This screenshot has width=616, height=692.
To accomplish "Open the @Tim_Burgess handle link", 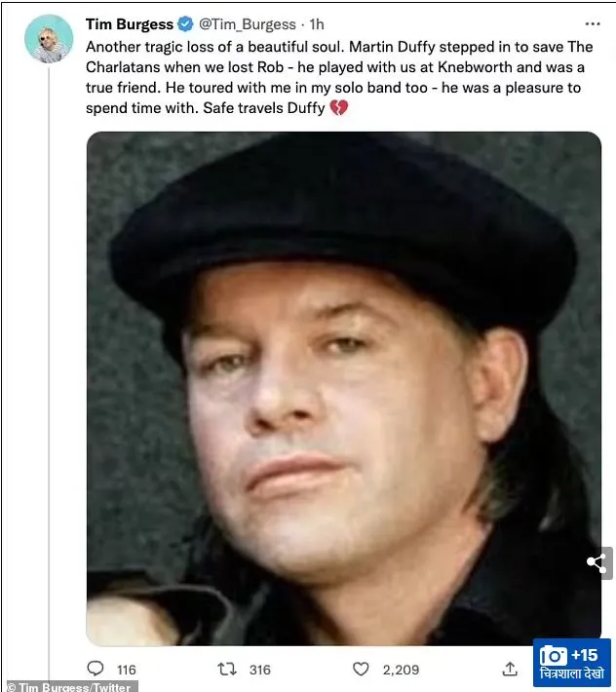I will [x=248, y=24].
